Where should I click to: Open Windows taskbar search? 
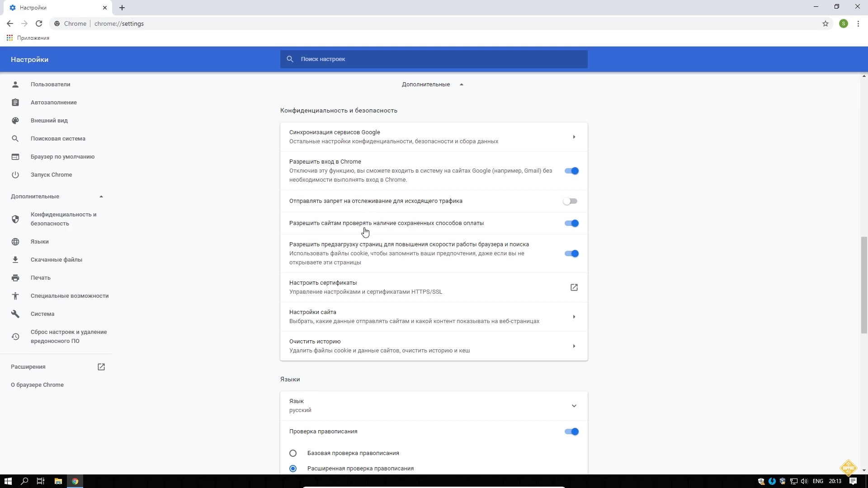pos(24,481)
